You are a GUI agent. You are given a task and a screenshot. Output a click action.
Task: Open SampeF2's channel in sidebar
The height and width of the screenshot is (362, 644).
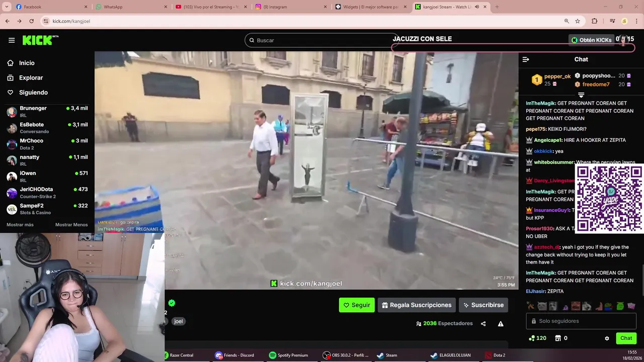click(47, 209)
